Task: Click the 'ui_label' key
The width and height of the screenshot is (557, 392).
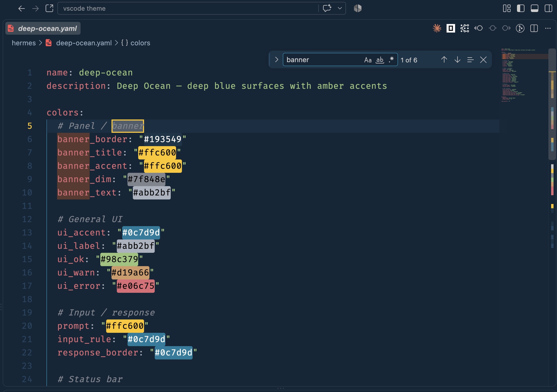Action: click(79, 246)
